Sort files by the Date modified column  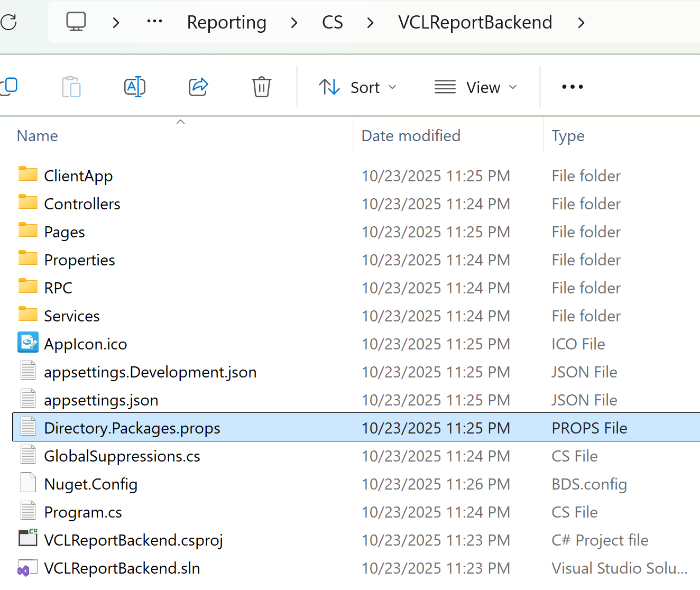click(x=411, y=136)
